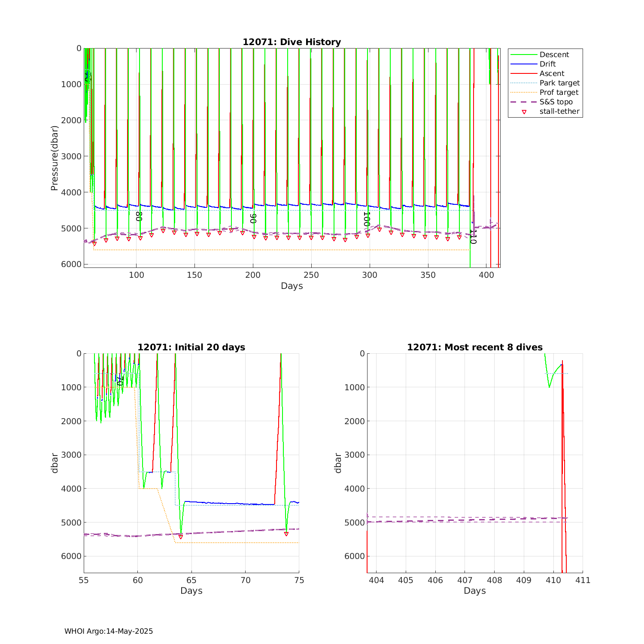Click the dotted Park target legend line

524,83
